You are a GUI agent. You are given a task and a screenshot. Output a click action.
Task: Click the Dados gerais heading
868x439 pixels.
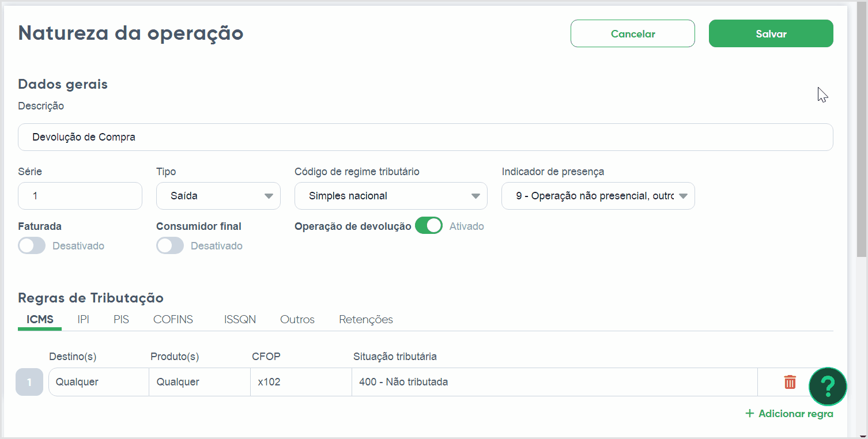(x=63, y=84)
